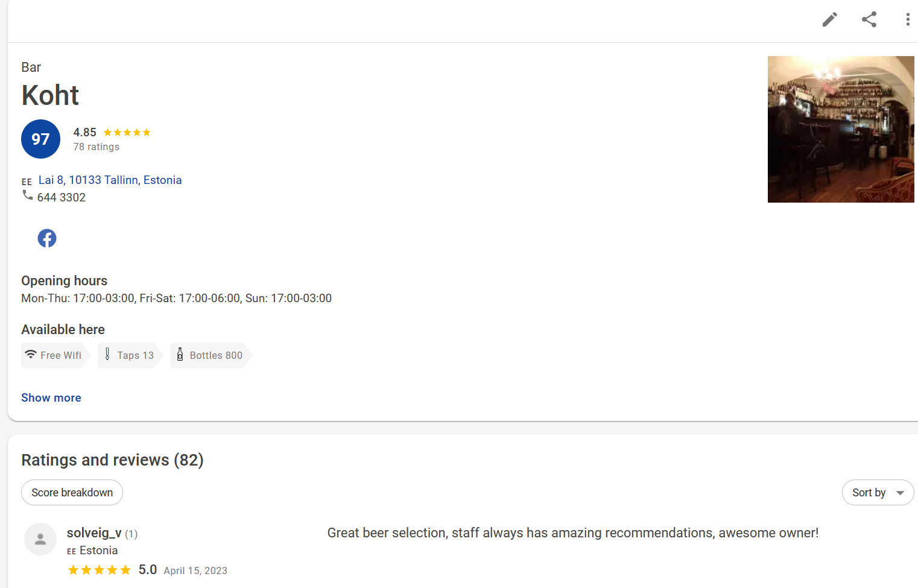Click the Bottles 800 tag

pyautogui.click(x=209, y=355)
